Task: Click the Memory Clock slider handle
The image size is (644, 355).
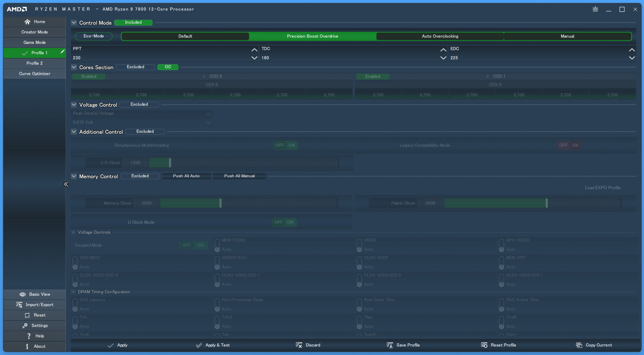Action: tap(220, 203)
